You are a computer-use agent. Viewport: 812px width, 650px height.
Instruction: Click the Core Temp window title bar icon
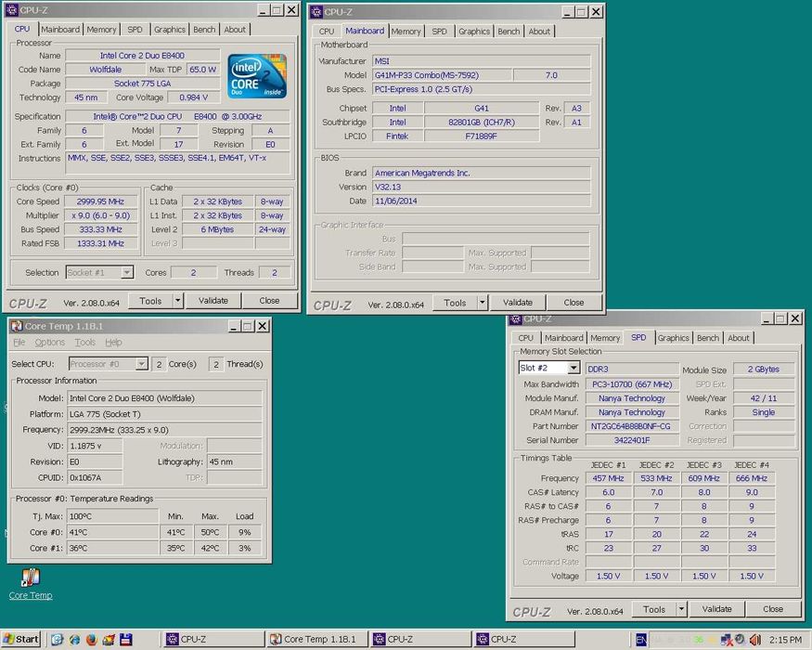coord(17,326)
